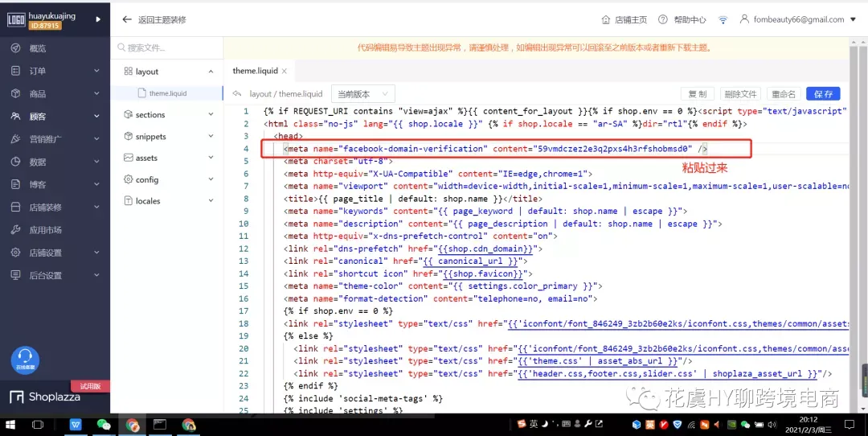Expand the locales folder

coord(211,201)
